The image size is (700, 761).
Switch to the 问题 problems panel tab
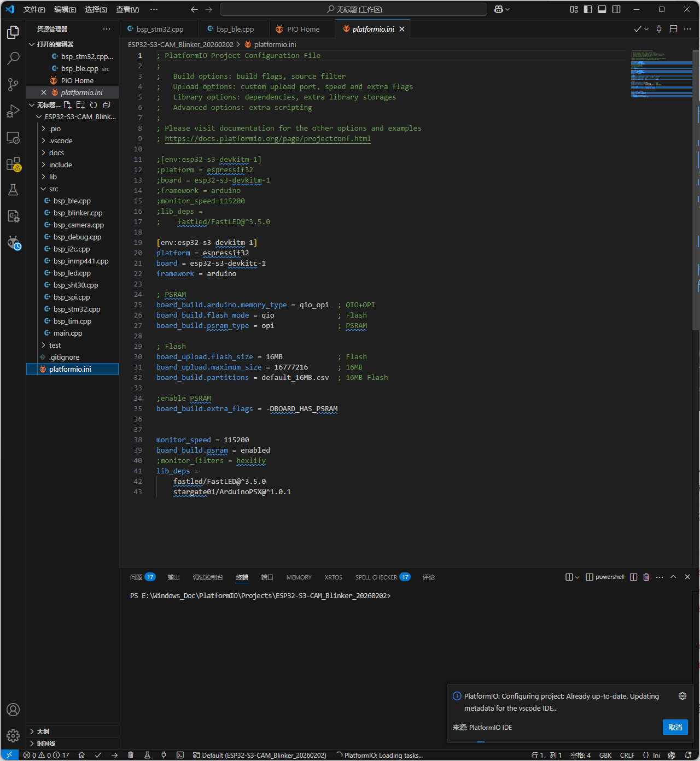coord(142,577)
